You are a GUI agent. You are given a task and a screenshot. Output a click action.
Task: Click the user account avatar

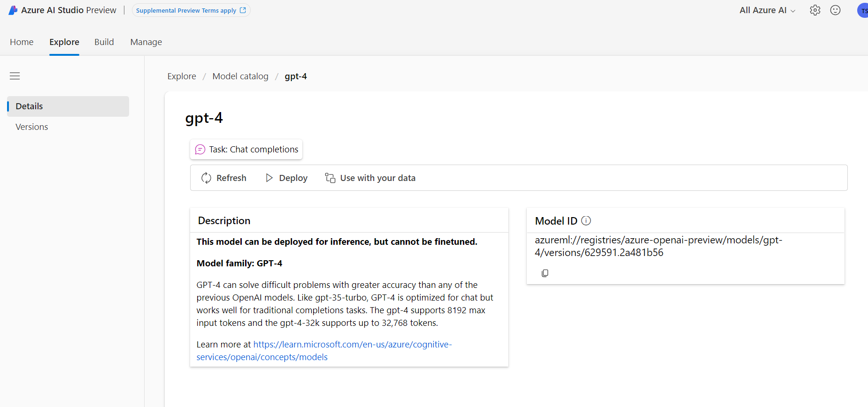point(863,10)
